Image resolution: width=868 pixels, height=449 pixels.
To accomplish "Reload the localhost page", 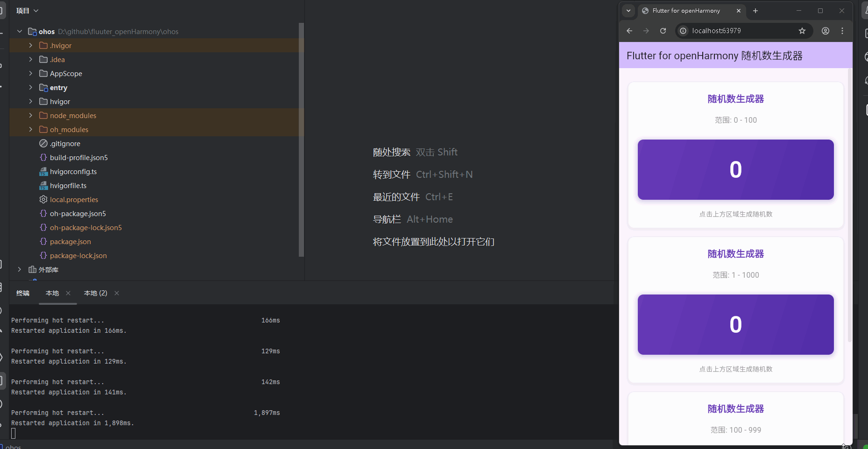I will pyautogui.click(x=663, y=31).
